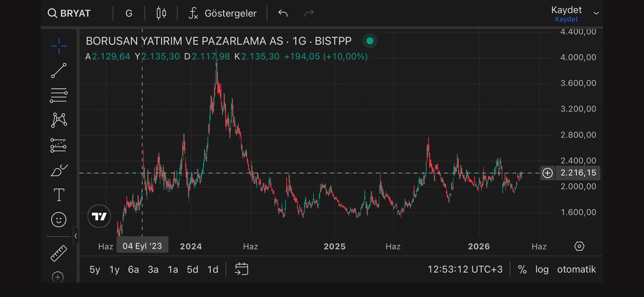Open the Fibonacci retracement tools
644x297 pixels.
click(59, 95)
